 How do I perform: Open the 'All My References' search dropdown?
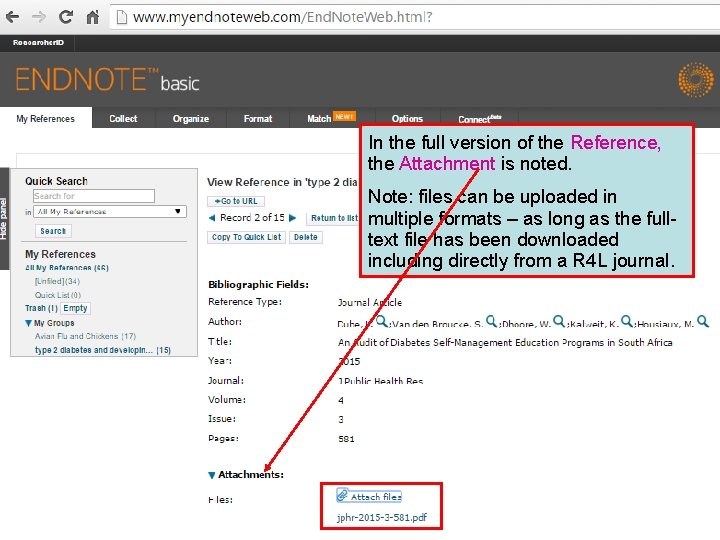110,212
